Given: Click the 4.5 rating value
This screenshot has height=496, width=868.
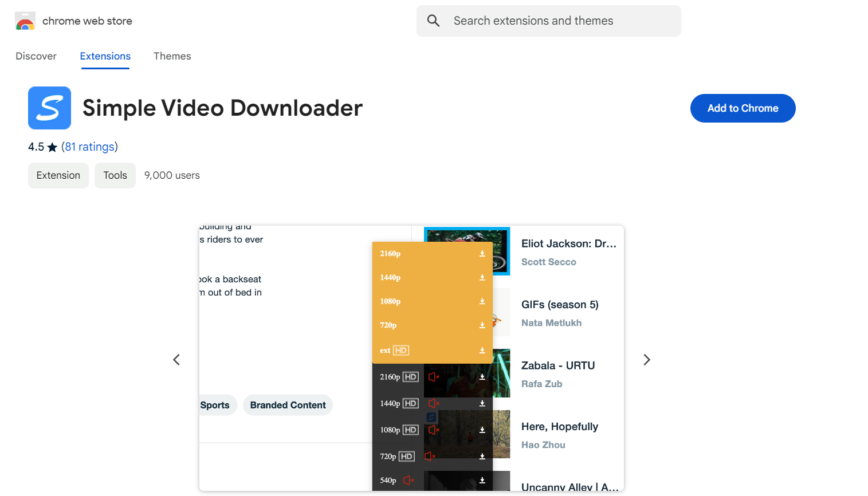Looking at the screenshot, I should 36,147.
